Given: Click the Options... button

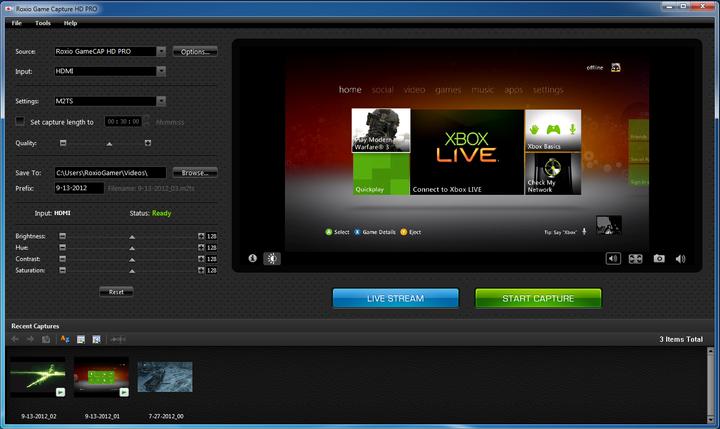Looking at the screenshot, I should coord(195,51).
